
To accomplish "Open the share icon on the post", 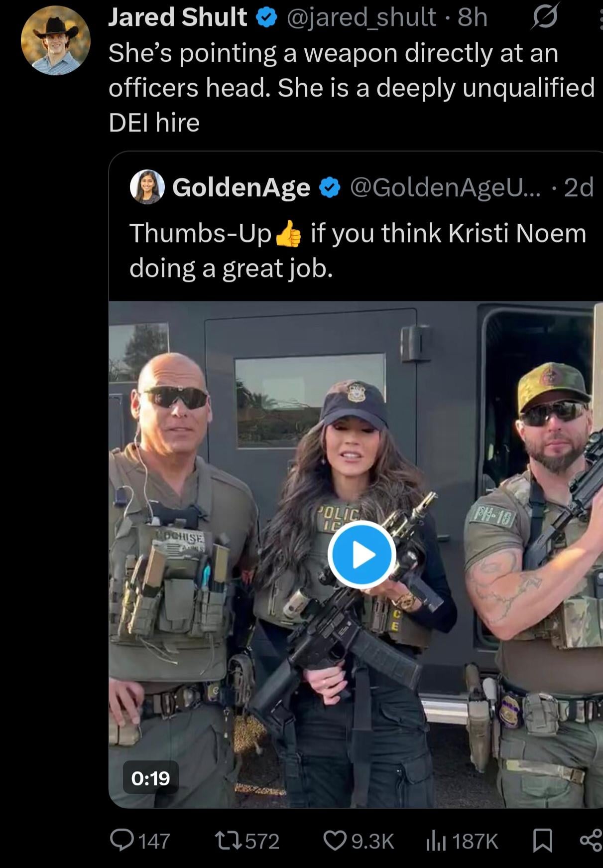I will (x=592, y=841).
